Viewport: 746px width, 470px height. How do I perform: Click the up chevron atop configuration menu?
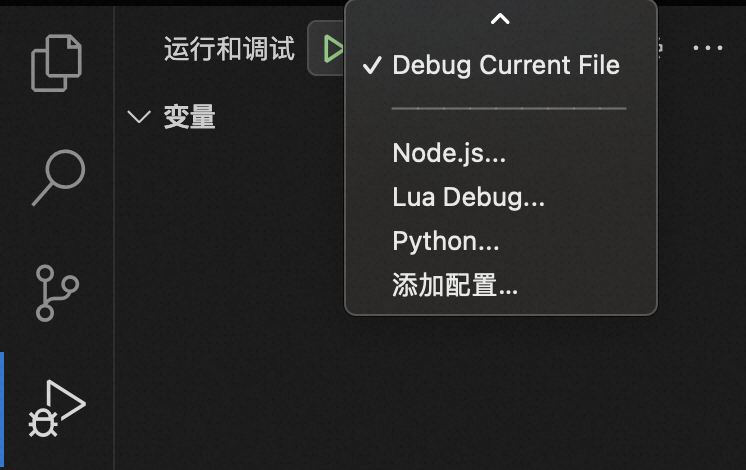point(500,19)
